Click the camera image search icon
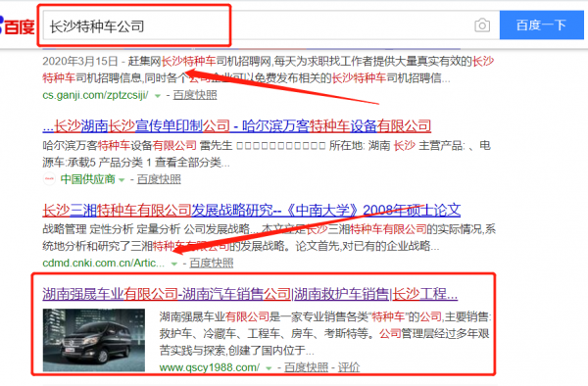 [x=482, y=25]
